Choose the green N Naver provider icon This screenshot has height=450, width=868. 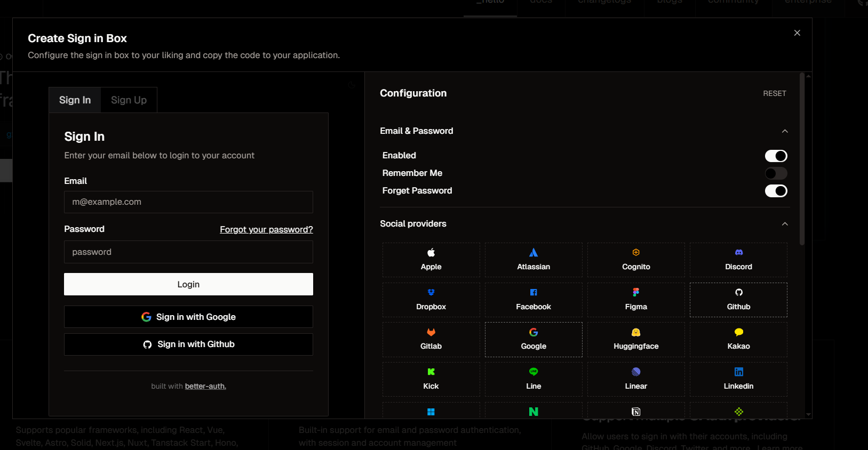pos(533,412)
